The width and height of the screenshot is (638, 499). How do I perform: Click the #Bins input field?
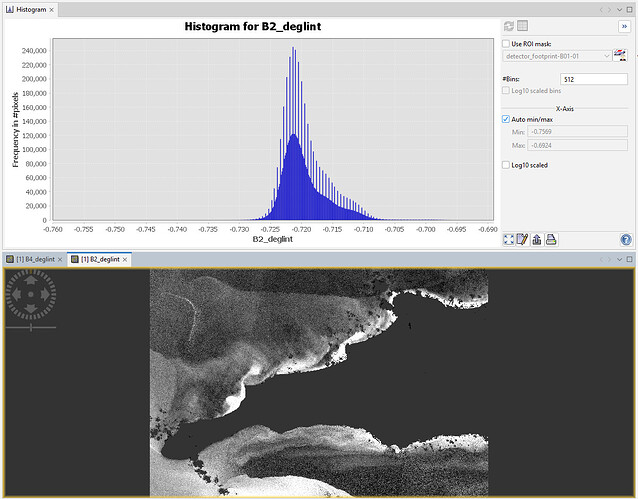594,79
